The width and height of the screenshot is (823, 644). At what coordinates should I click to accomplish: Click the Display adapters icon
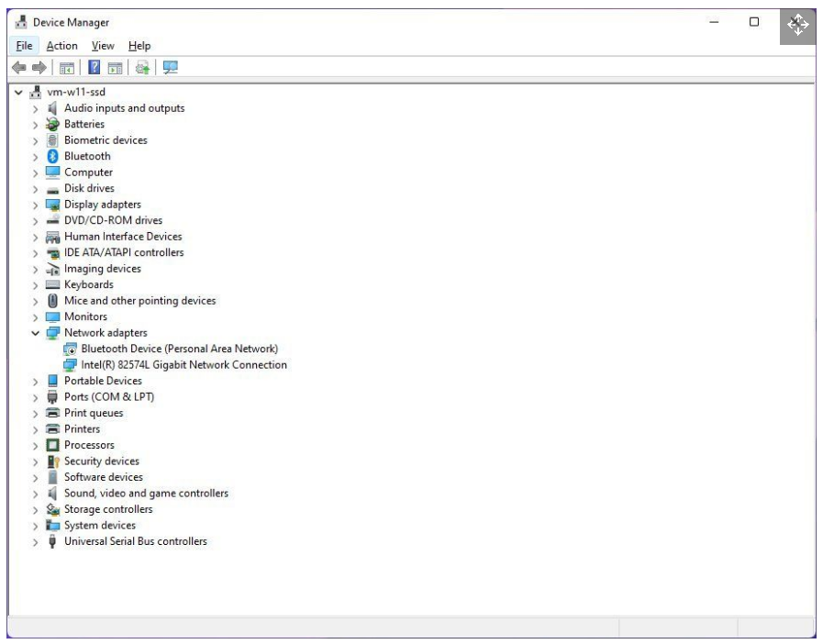pyautogui.click(x=52, y=205)
